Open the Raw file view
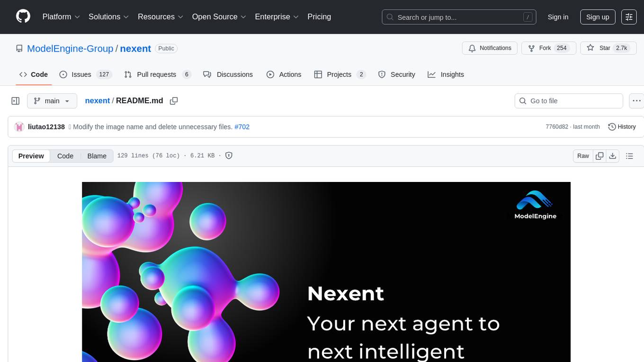 583,156
